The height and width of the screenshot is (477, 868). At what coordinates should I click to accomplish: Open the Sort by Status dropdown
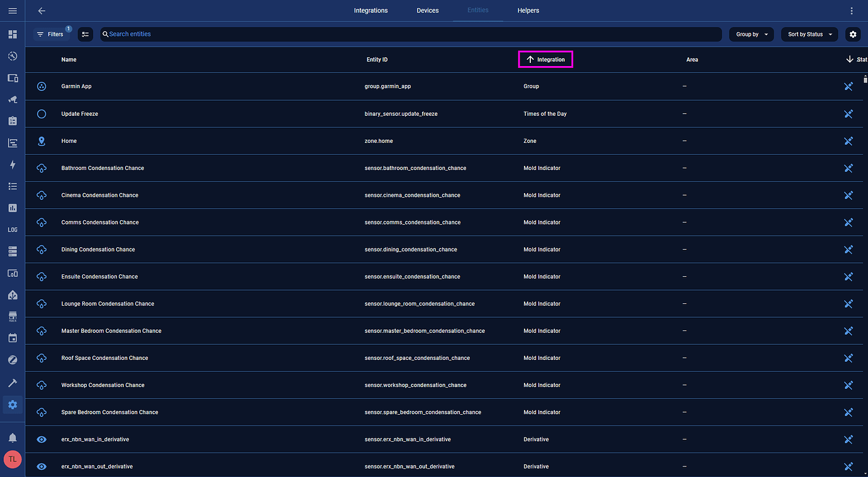810,35
